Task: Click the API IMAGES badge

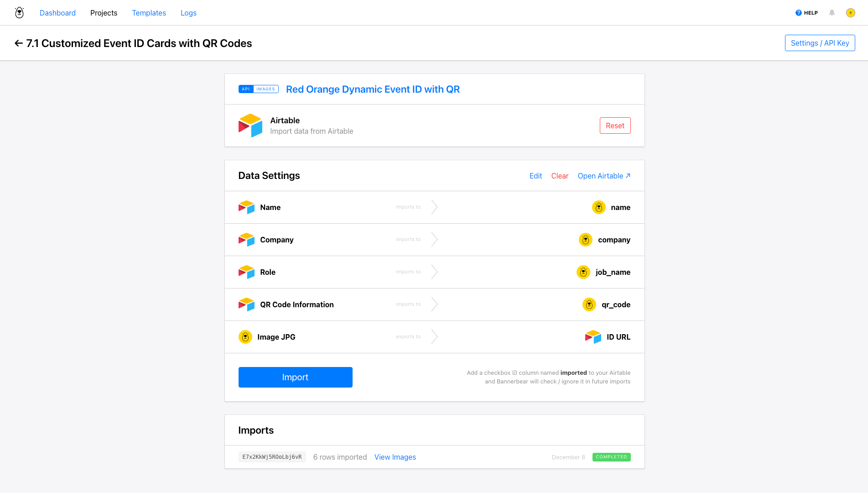Action: tap(258, 89)
